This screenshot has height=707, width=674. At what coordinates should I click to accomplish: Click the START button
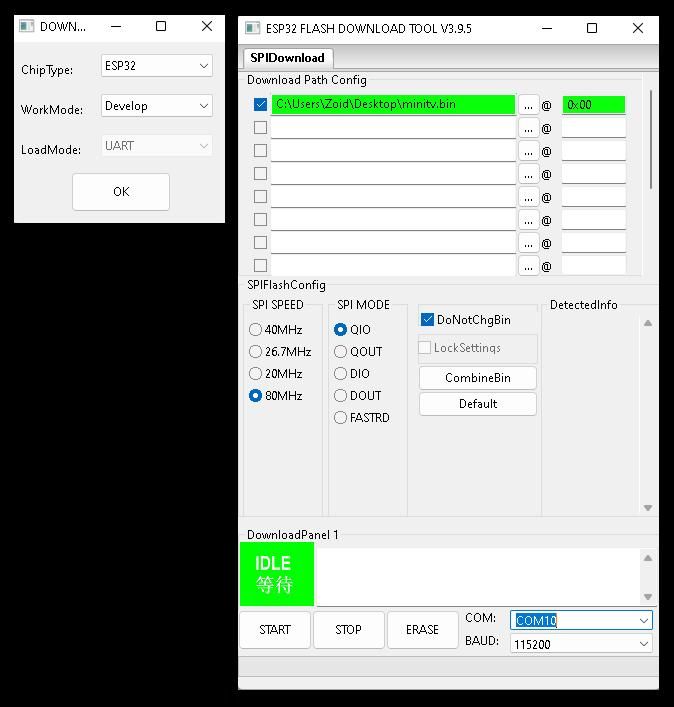click(x=275, y=629)
